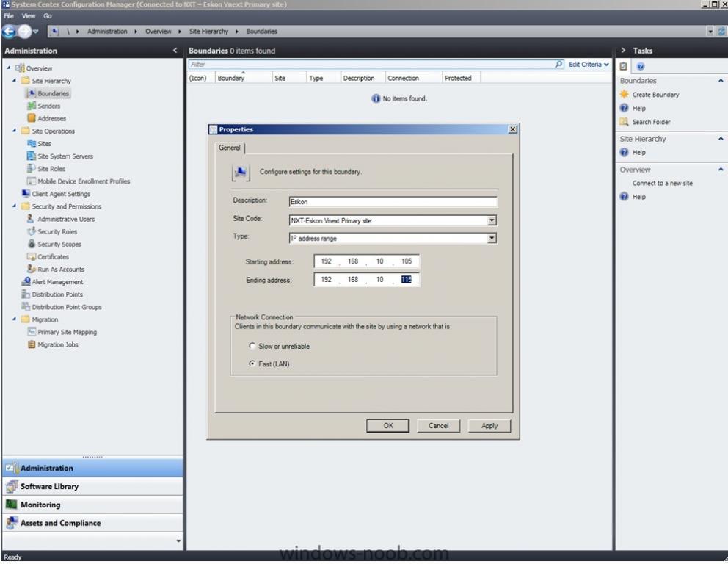This screenshot has width=728, height=564.
Task: Click Administration in breadcrumb path
Action: (107, 32)
